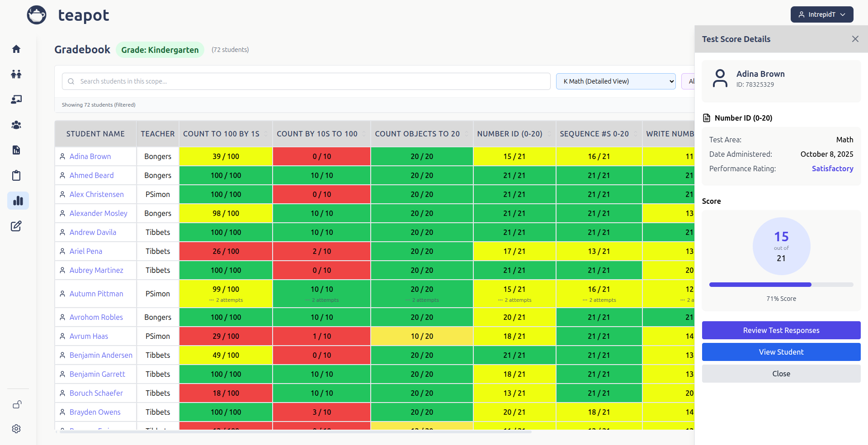Image resolution: width=868 pixels, height=445 pixels.
Task: Click the search students input field
Action: (306, 81)
